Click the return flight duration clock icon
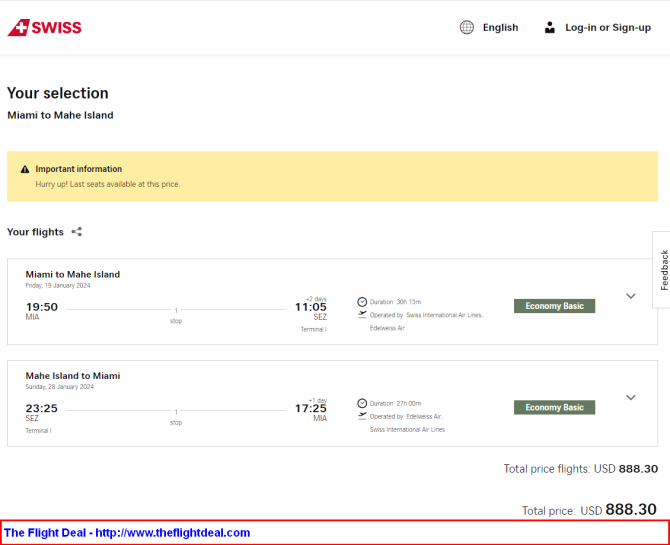Screen dimensions: 670x545 362,403
